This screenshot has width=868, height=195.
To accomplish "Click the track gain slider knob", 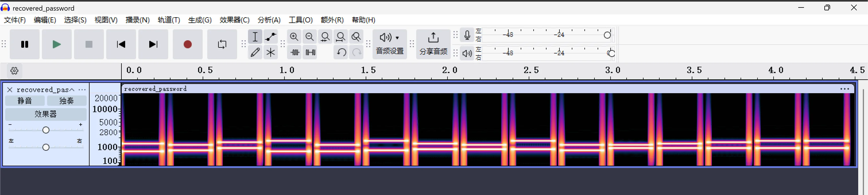I will 46,130.
